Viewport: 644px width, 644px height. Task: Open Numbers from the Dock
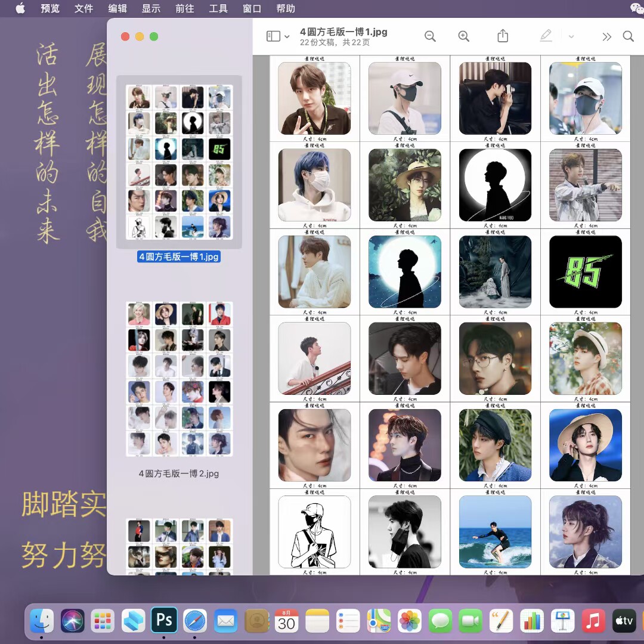click(532, 621)
